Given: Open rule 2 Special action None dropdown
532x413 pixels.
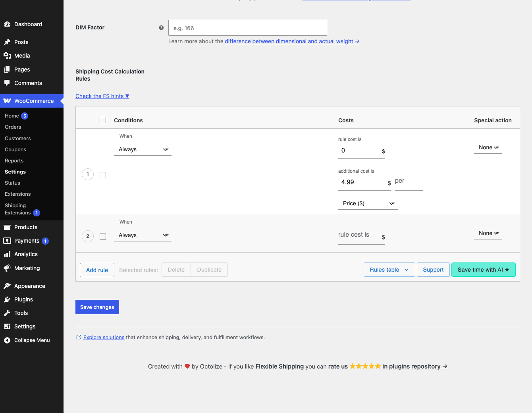Looking at the screenshot, I should point(488,234).
